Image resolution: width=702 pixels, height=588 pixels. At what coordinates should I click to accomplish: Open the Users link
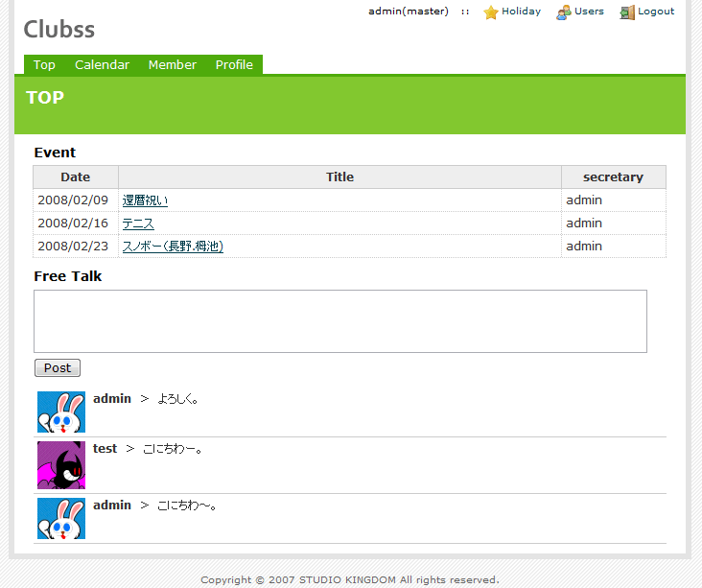pos(589,12)
